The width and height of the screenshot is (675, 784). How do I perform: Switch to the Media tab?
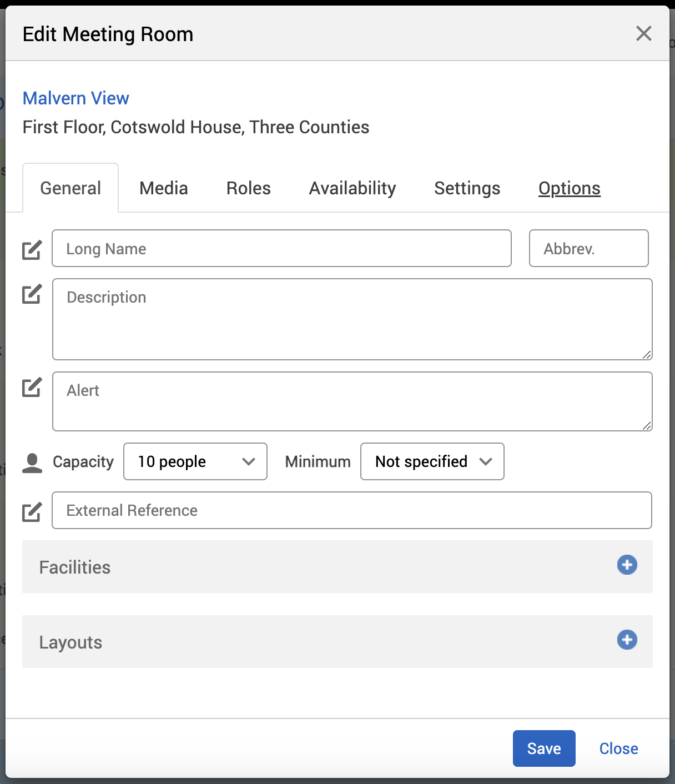(x=164, y=188)
